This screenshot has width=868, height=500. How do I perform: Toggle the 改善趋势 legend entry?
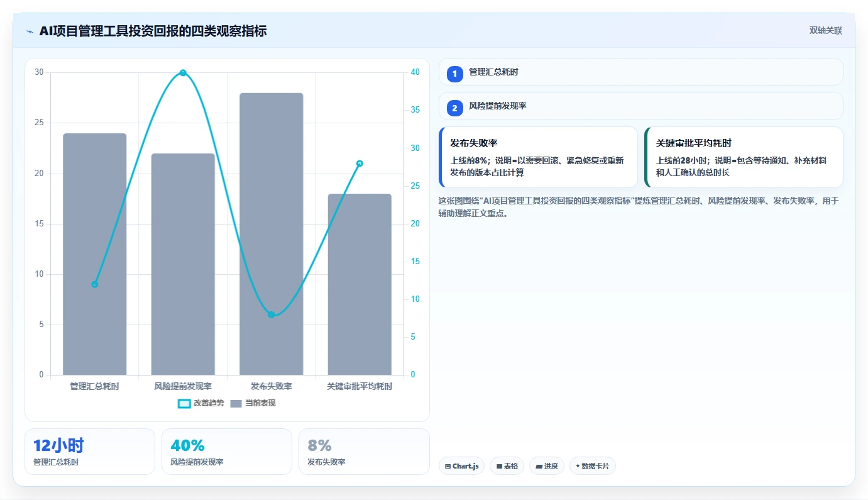pyautogui.click(x=201, y=403)
